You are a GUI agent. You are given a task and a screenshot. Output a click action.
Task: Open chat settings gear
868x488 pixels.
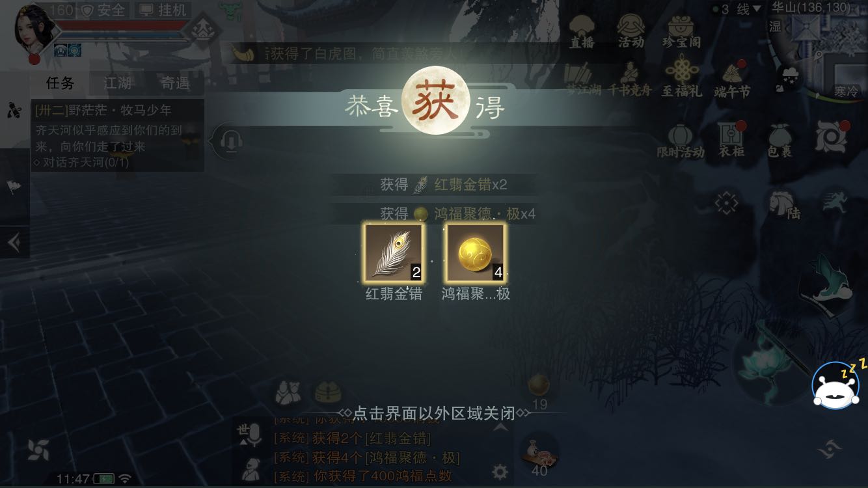click(x=500, y=471)
